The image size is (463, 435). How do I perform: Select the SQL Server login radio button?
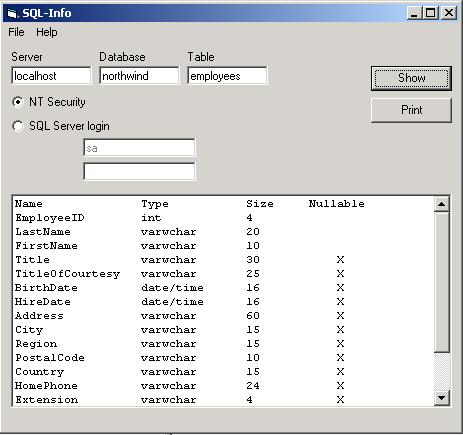(x=18, y=126)
